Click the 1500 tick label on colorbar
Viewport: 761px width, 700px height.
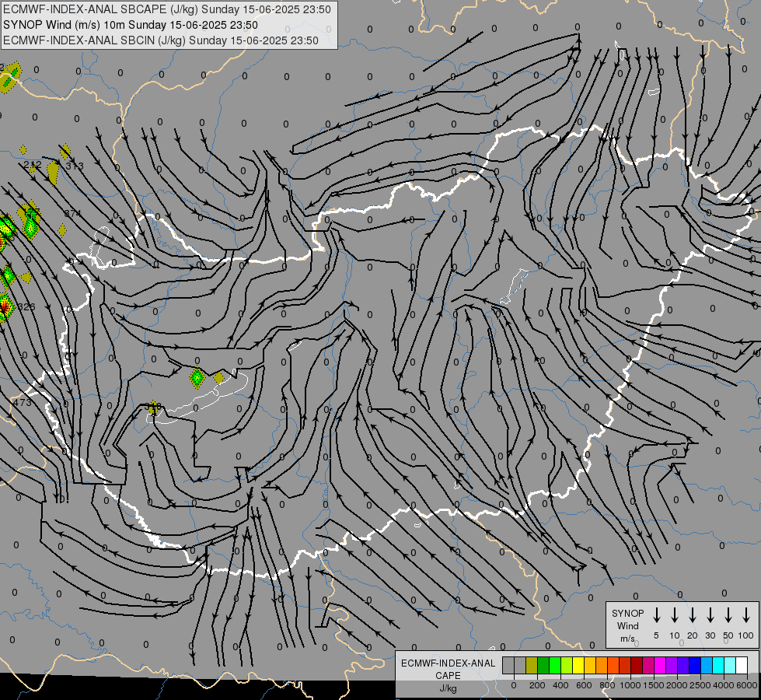click(654, 685)
